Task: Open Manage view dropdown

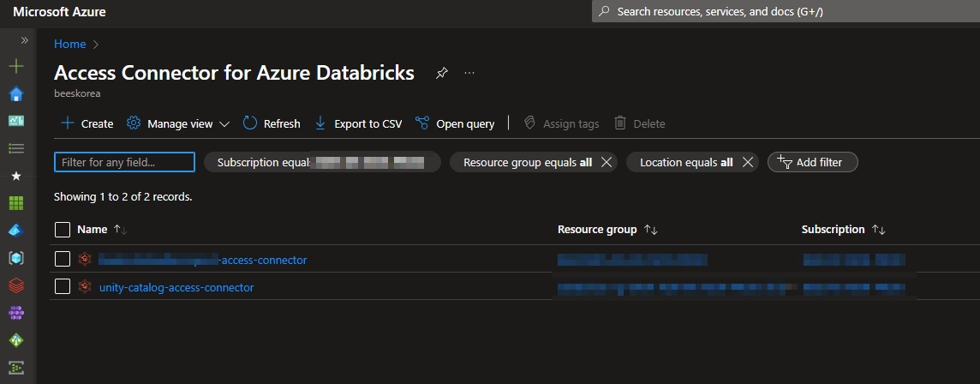Action: 178,123
